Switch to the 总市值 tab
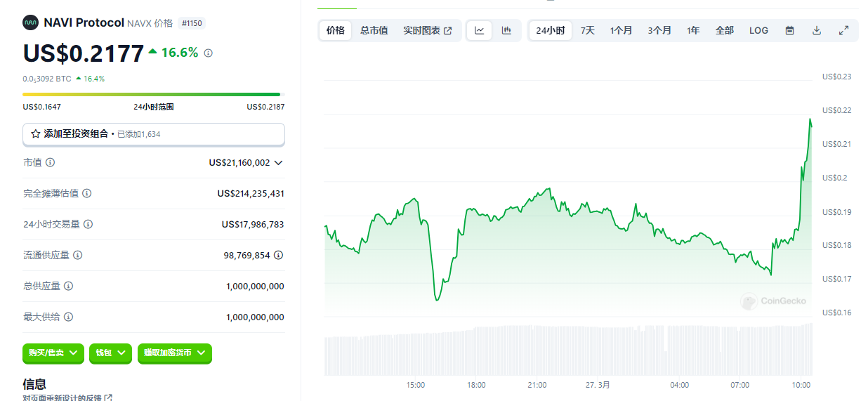Image resolution: width=868 pixels, height=401 pixels. click(x=374, y=31)
